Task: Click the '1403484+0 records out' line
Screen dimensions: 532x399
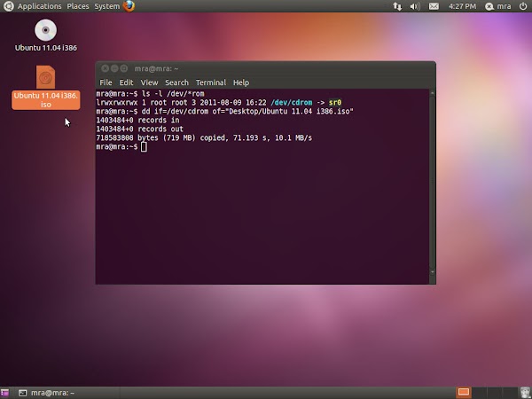Action: pos(139,129)
